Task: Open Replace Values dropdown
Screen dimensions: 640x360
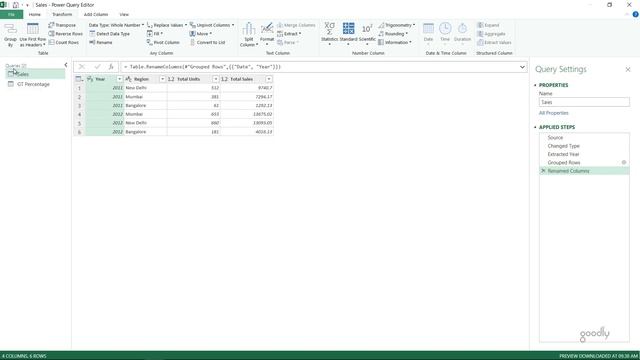Action: pos(167,25)
